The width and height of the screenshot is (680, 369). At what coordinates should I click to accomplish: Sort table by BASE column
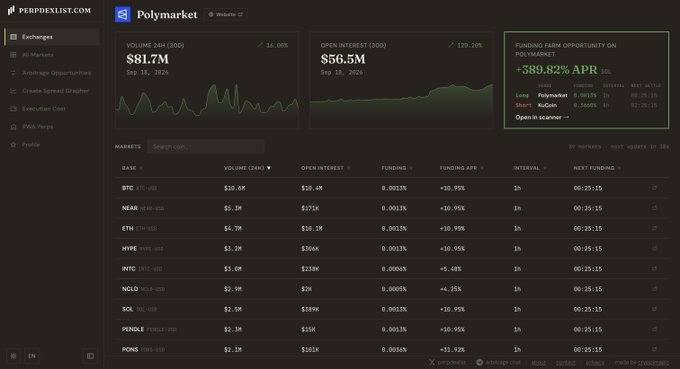(132, 168)
